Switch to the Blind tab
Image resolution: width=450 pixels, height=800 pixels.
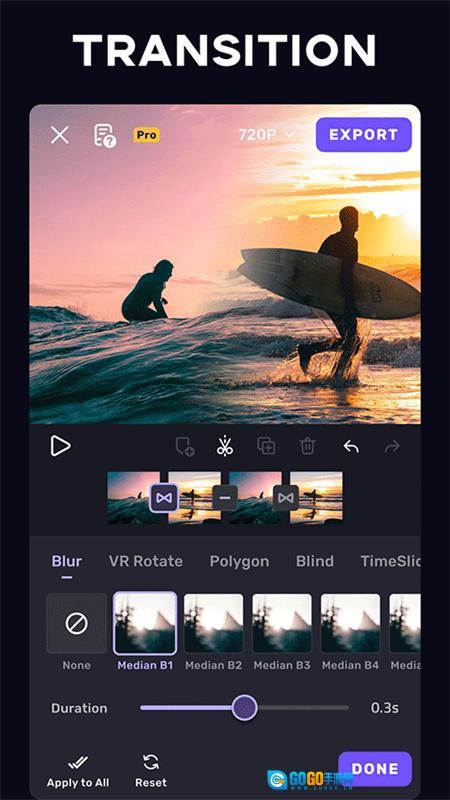pyautogui.click(x=315, y=561)
